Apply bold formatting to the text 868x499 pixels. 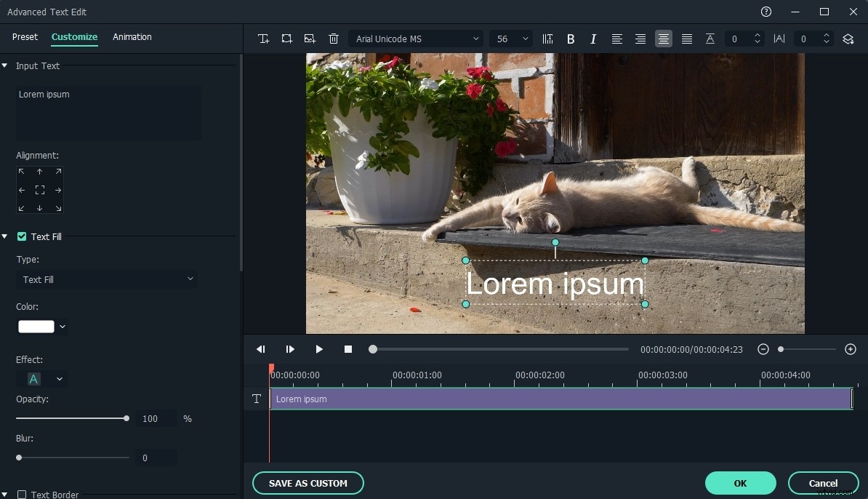coord(571,39)
